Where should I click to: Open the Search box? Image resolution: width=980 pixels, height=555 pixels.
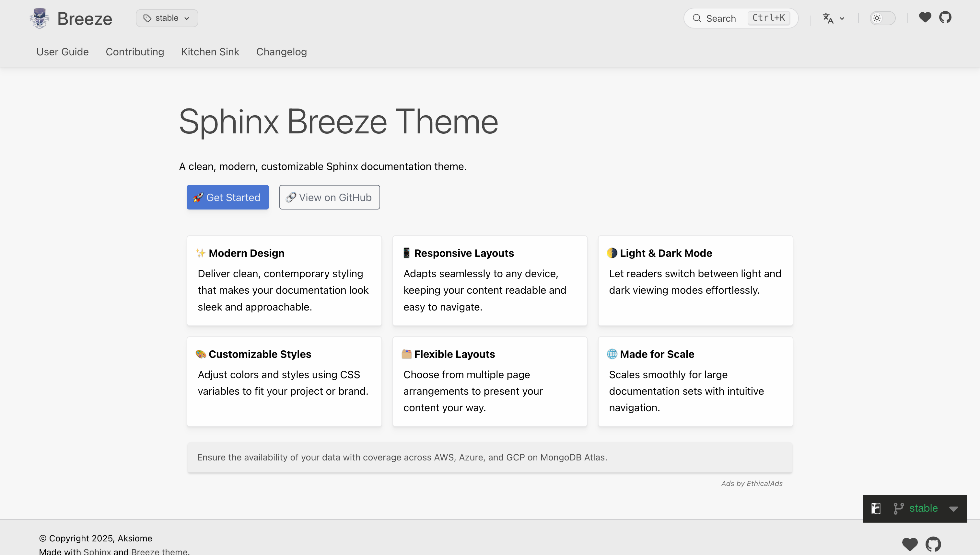(x=741, y=18)
